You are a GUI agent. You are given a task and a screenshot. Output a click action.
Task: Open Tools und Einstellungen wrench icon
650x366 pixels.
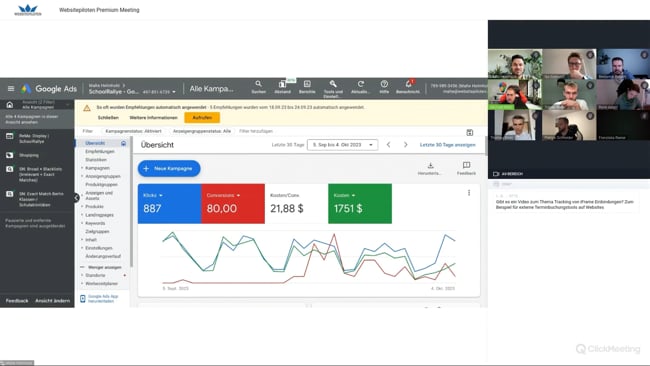333,88
